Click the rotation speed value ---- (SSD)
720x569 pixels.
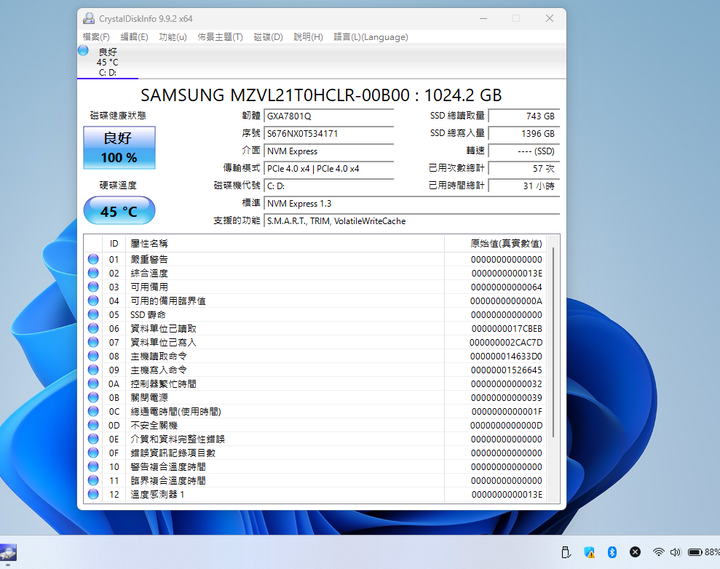pos(524,151)
